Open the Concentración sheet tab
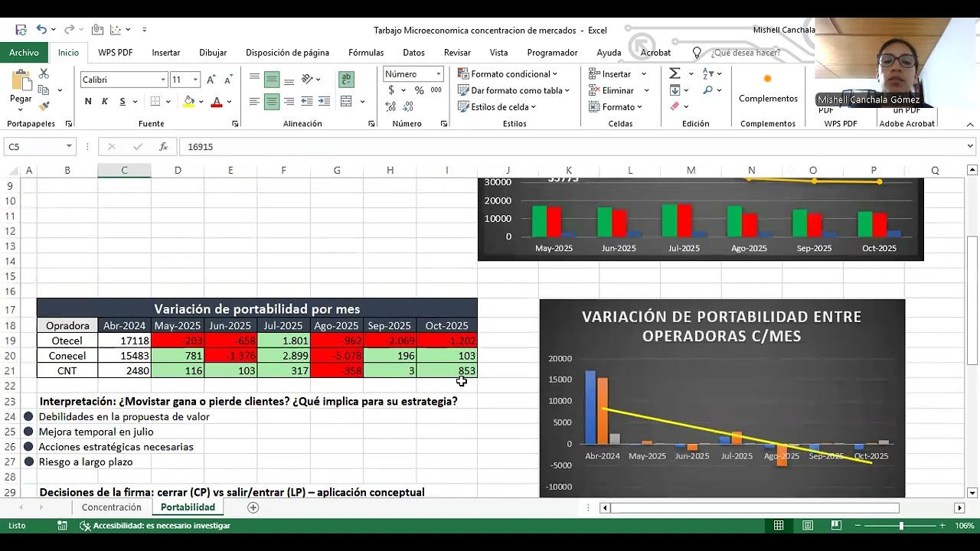Viewport: 980px width, 551px height. (112, 507)
